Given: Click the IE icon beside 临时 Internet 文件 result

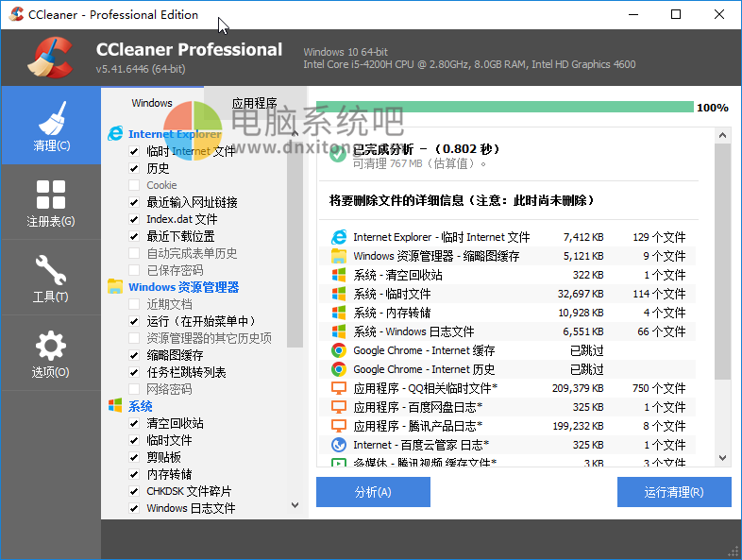Looking at the screenshot, I should tap(338, 237).
